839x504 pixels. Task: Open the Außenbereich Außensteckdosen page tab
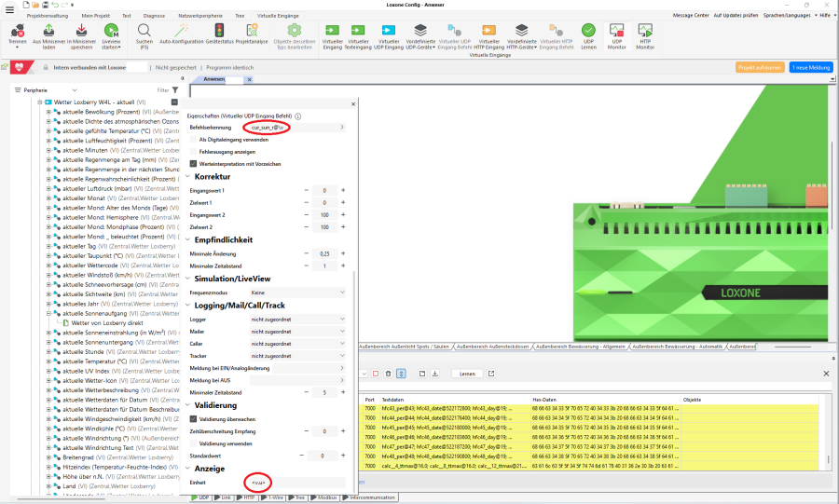coord(492,347)
